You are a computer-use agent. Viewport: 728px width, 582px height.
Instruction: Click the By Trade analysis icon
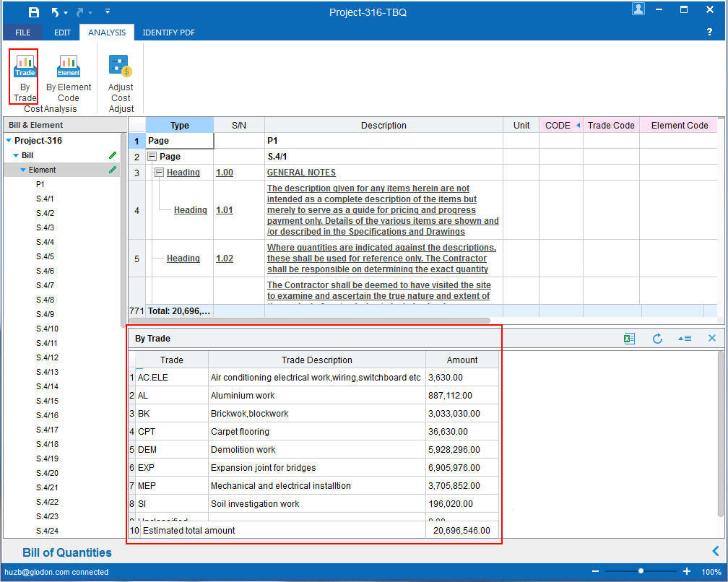[25, 67]
